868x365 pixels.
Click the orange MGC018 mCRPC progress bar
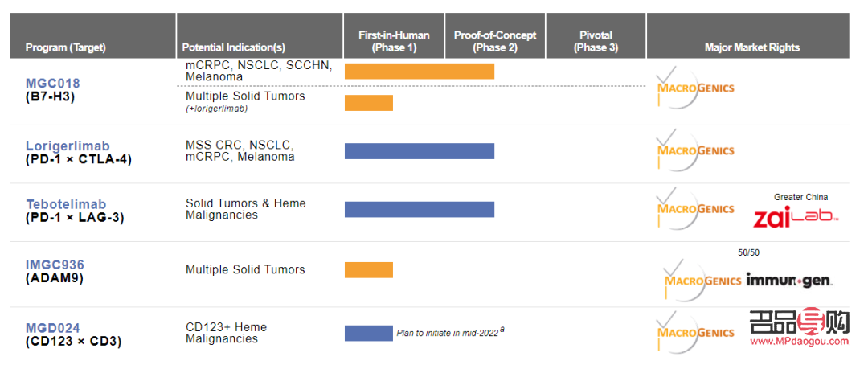[x=419, y=71]
